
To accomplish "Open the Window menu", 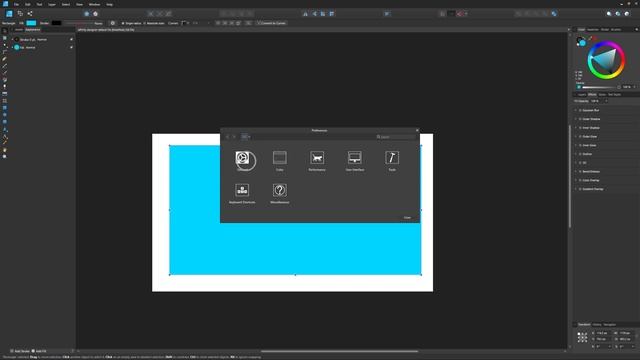I will click(x=94, y=4).
